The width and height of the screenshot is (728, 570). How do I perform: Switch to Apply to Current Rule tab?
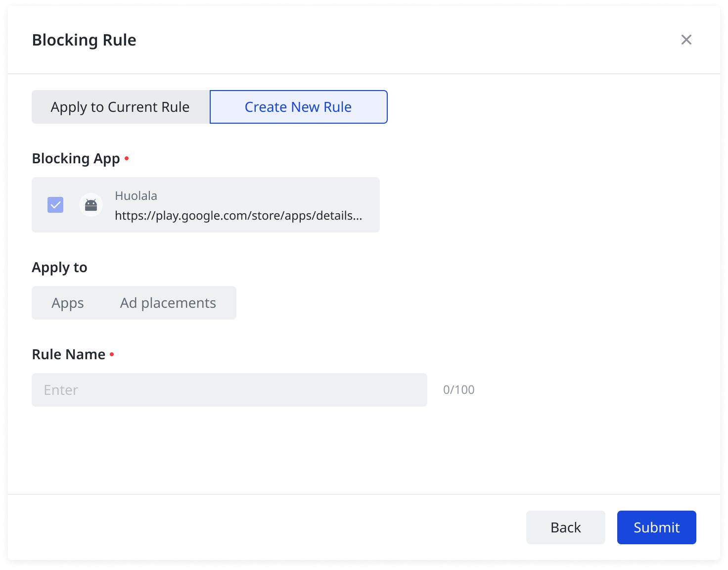click(120, 107)
